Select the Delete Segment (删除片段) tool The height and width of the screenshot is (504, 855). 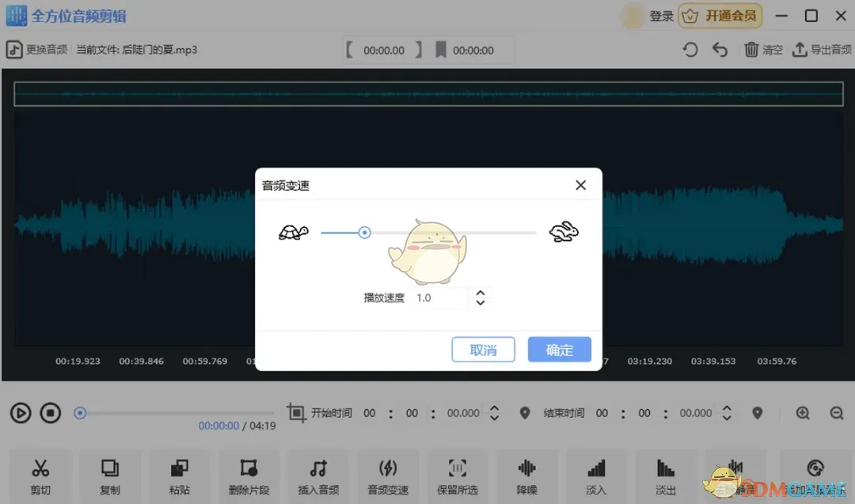[x=249, y=475]
